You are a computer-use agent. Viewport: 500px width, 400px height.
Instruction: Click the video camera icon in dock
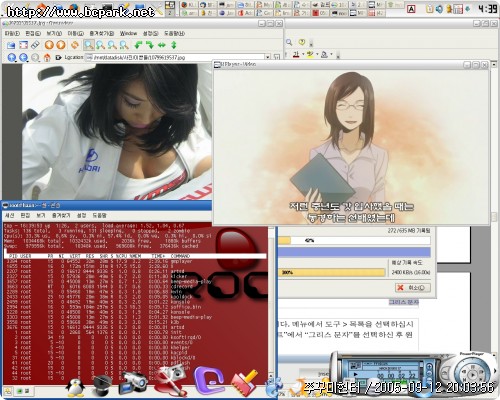tap(133, 383)
